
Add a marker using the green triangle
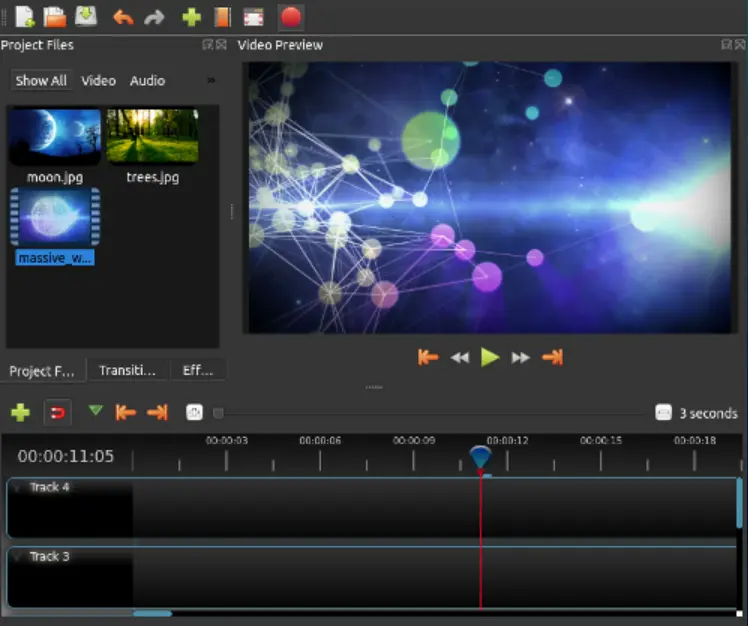pos(96,411)
